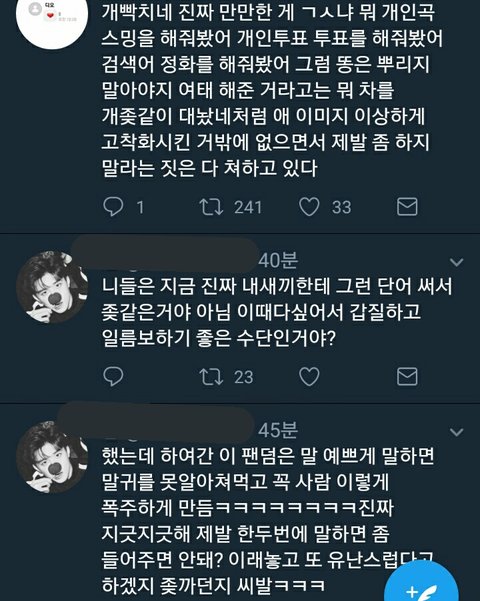Open profile picture of the first tweet author

[52, 17]
